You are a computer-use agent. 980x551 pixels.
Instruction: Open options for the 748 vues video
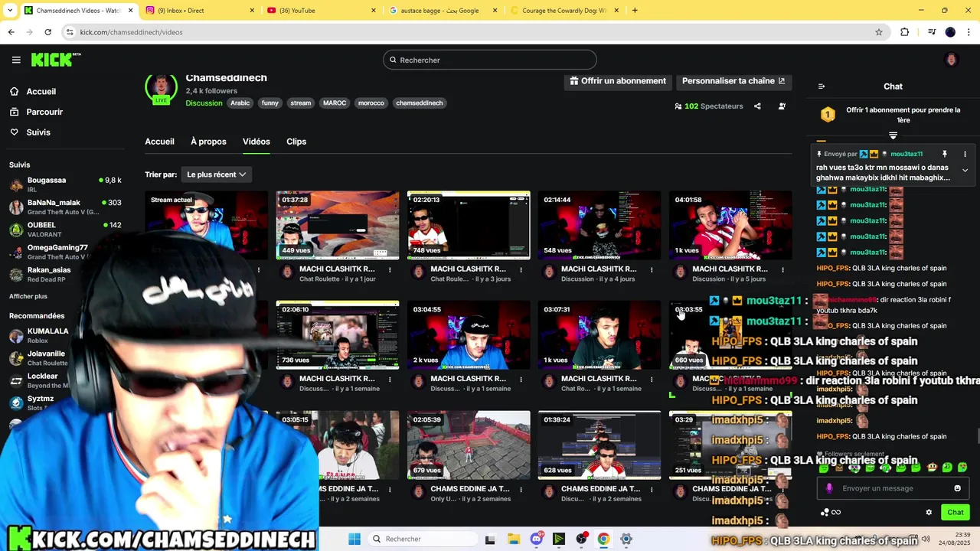521,269
